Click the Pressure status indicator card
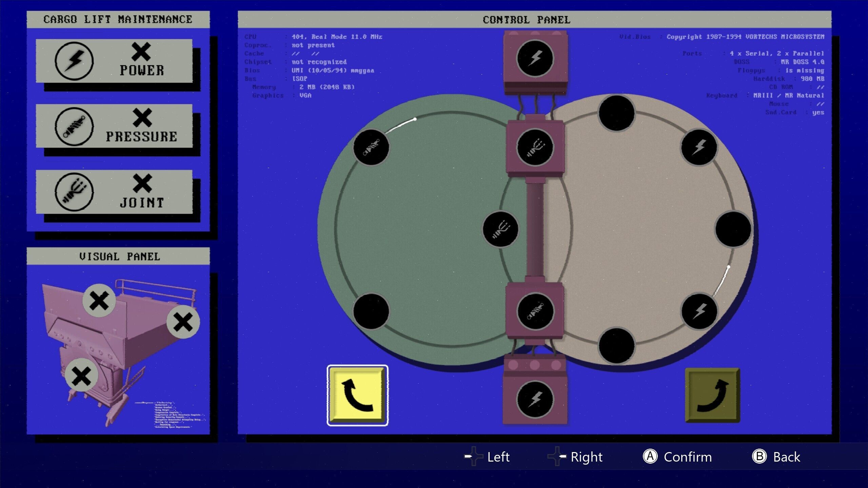Viewport: 868px width, 488px height. click(x=114, y=126)
